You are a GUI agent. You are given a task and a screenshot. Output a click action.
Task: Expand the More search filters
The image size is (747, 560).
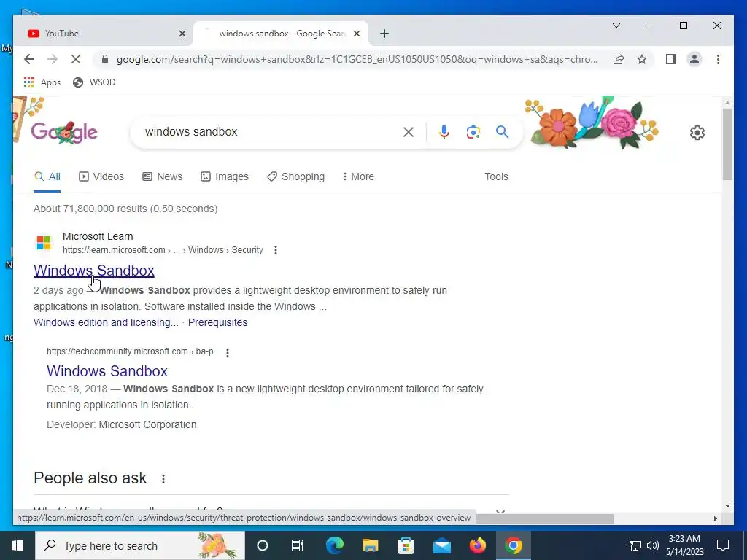pos(358,176)
